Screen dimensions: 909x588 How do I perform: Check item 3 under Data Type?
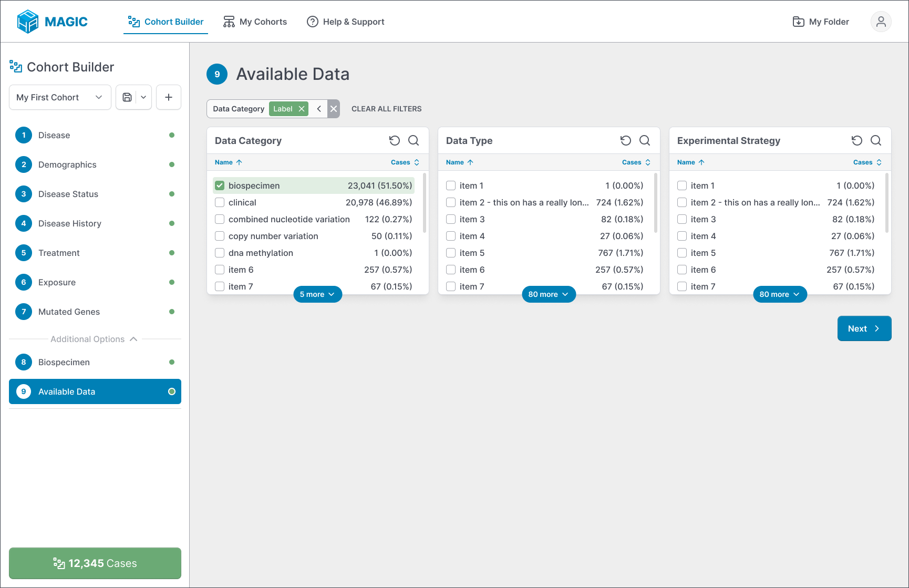(451, 219)
